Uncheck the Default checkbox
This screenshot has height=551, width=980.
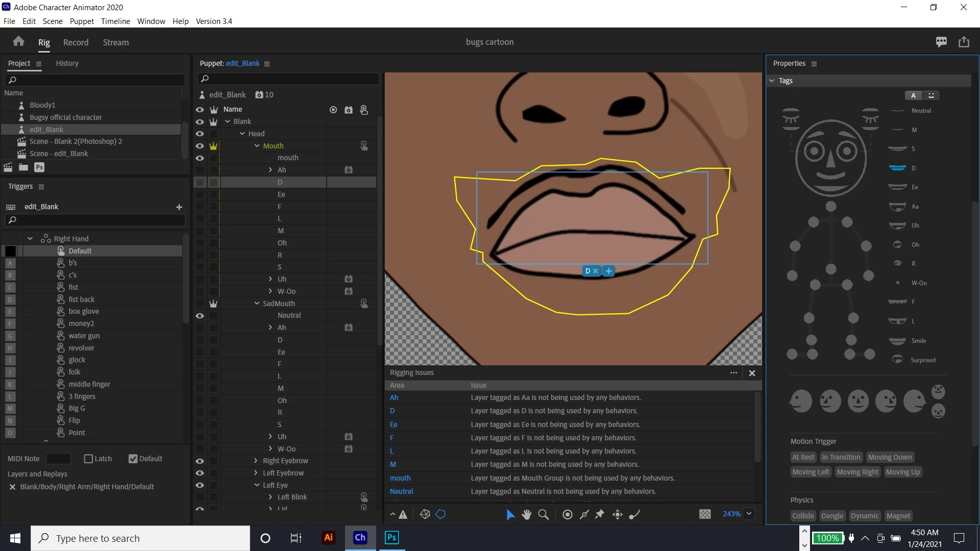(x=133, y=459)
